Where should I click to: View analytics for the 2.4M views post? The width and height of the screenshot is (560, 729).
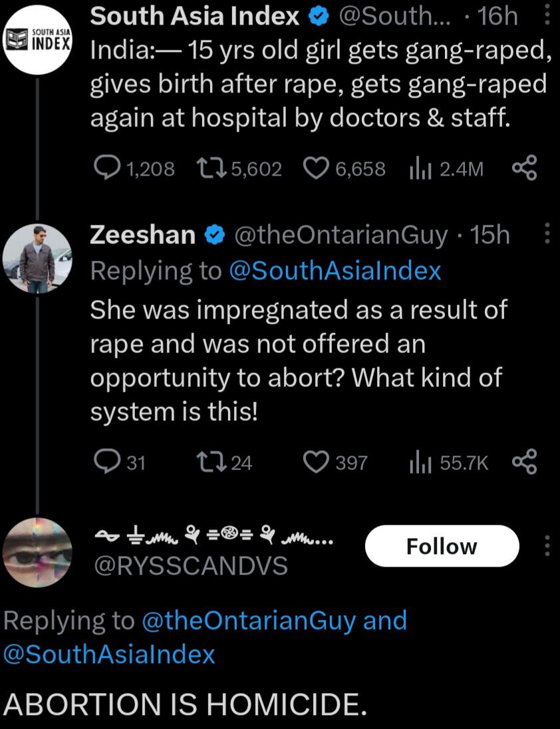418,168
